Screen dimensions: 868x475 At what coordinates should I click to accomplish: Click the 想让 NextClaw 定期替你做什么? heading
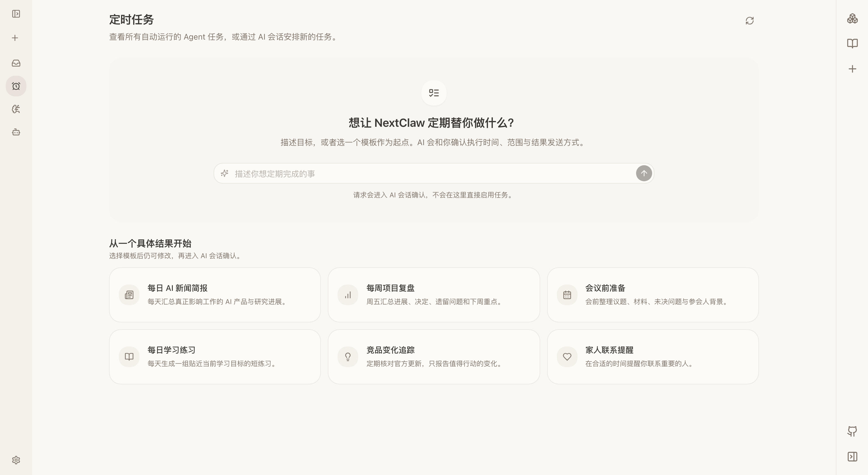431,123
